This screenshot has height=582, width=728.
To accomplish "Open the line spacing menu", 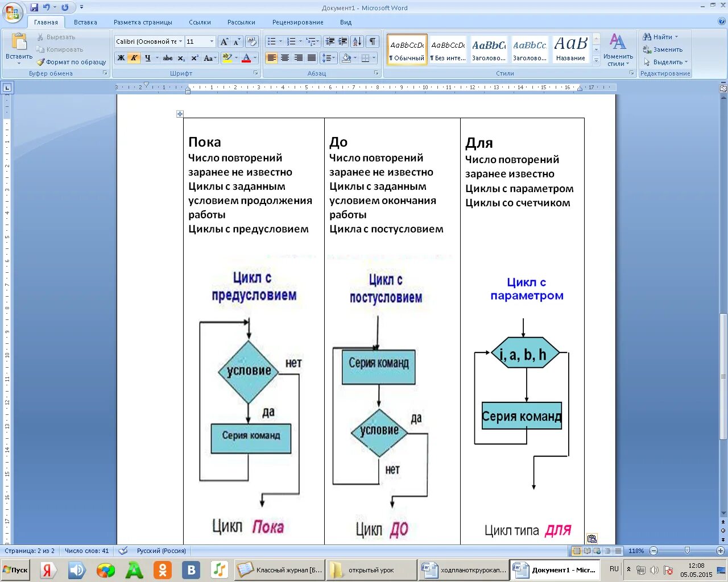I will 328,58.
